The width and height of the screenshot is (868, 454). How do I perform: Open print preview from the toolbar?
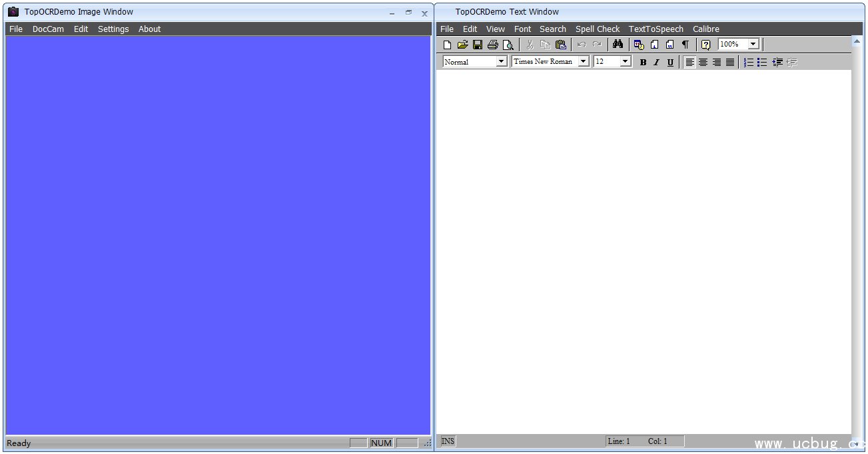pyautogui.click(x=508, y=45)
